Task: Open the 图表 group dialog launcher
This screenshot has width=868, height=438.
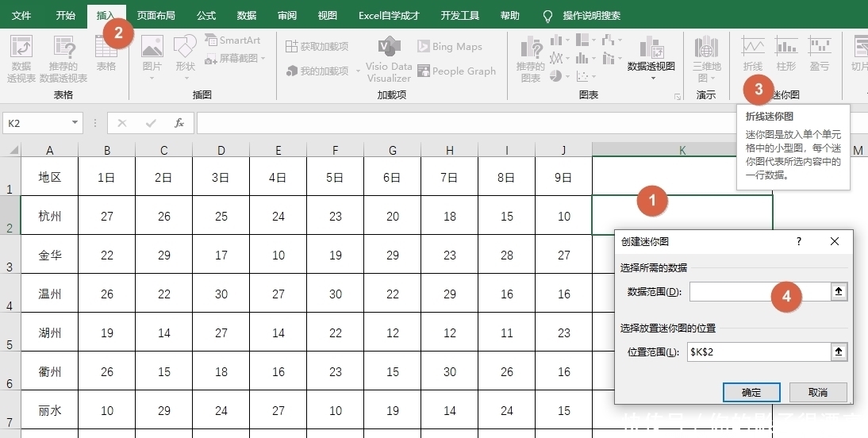Action: coord(678,96)
